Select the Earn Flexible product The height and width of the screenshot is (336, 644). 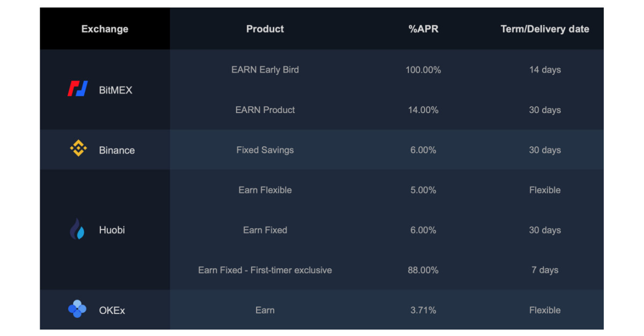[x=265, y=190]
